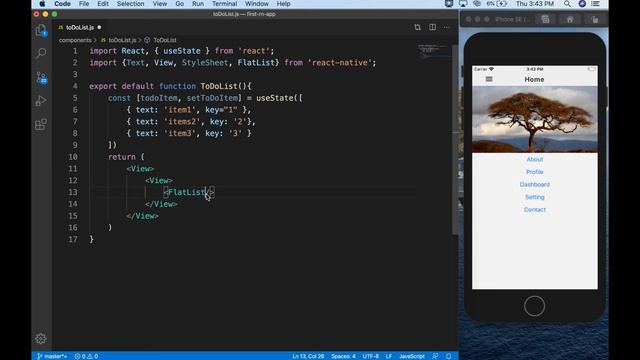Screen dimensions: 640x360
Task: Click toDoList.js in the breadcrumb
Action: coord(122,40)
